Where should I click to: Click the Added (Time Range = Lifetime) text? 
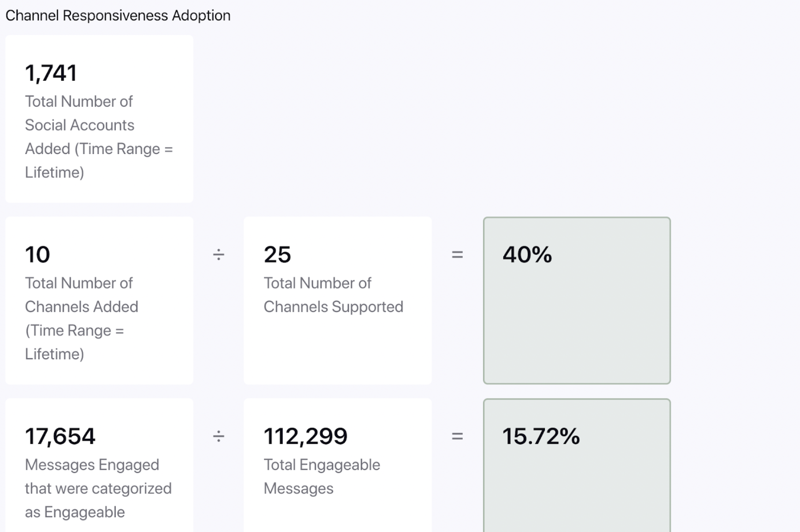99,149
